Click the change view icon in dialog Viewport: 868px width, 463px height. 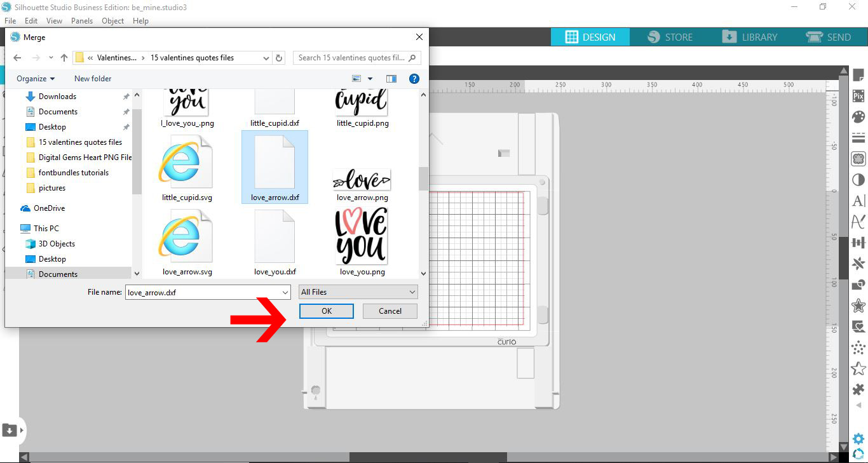(356, 79)
